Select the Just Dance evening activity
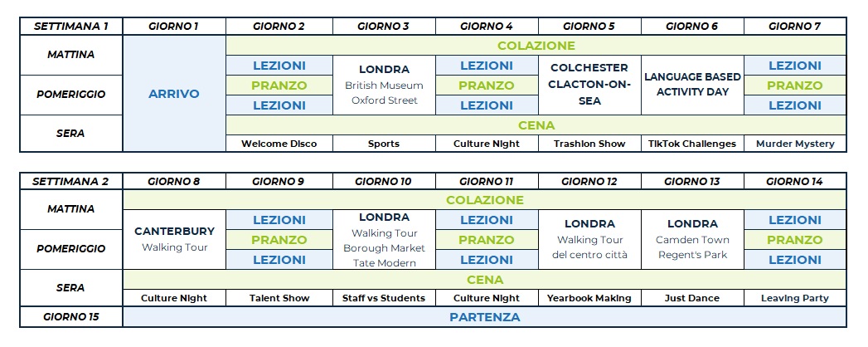Screen dimensions: 868x347 [x=692, y=298]
